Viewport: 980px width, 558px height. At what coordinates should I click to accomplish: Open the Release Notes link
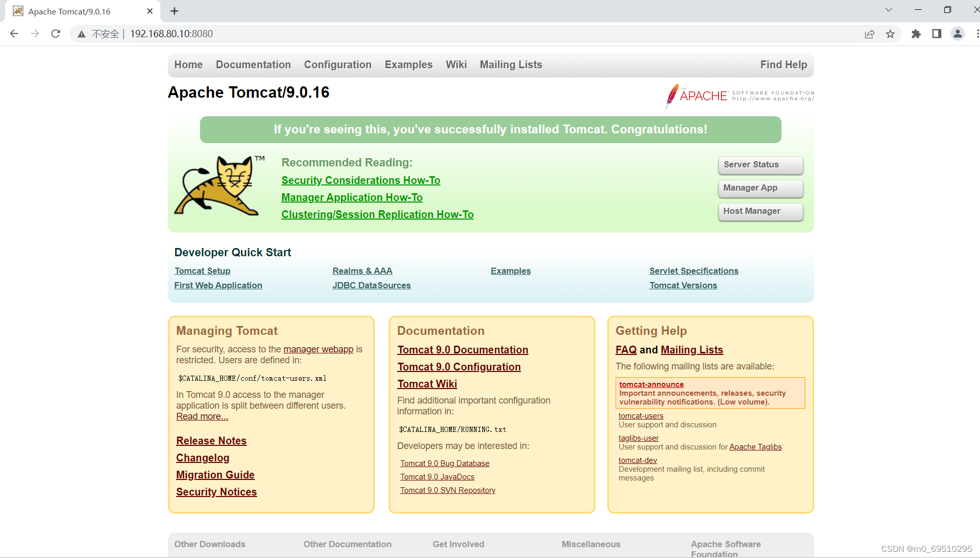coord(211,441)
